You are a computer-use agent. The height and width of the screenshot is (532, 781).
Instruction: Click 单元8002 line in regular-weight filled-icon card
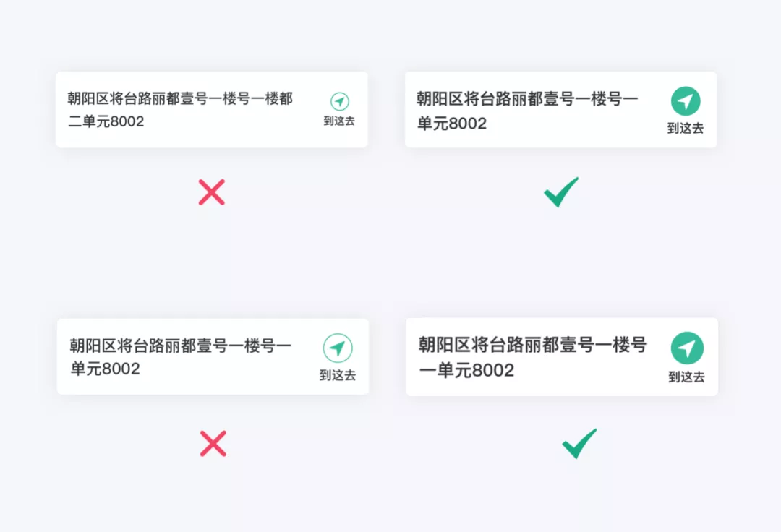(452, 124)
